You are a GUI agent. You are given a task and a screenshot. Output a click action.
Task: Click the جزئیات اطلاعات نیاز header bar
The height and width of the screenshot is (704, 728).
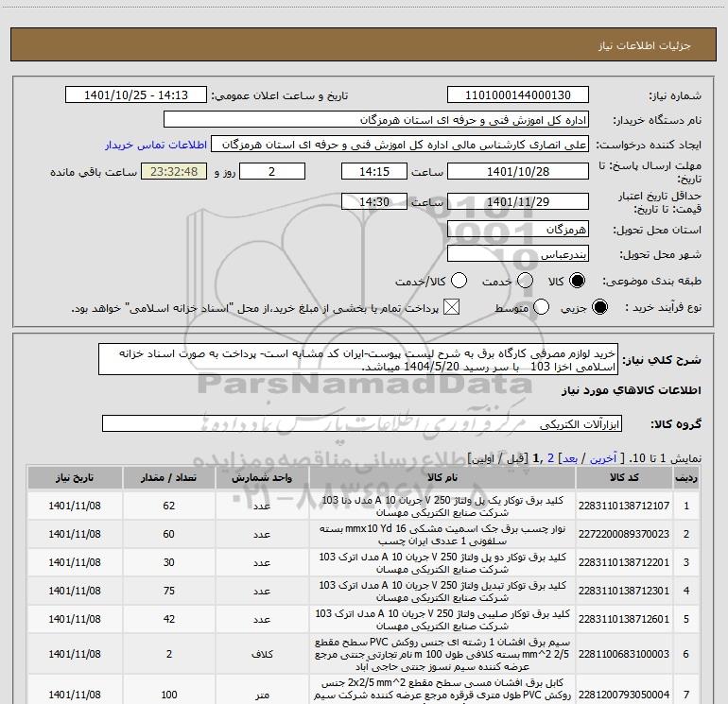pyautogui.click(x=364, y=44)
